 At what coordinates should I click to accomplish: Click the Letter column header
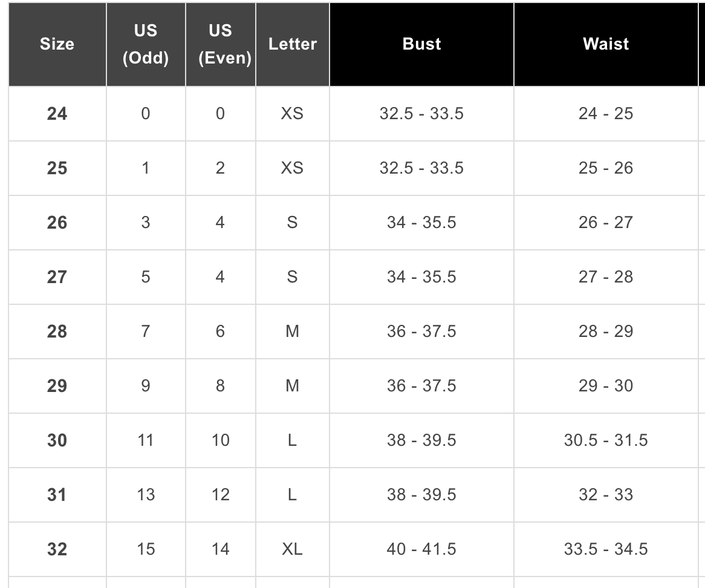tap(293, 44)
